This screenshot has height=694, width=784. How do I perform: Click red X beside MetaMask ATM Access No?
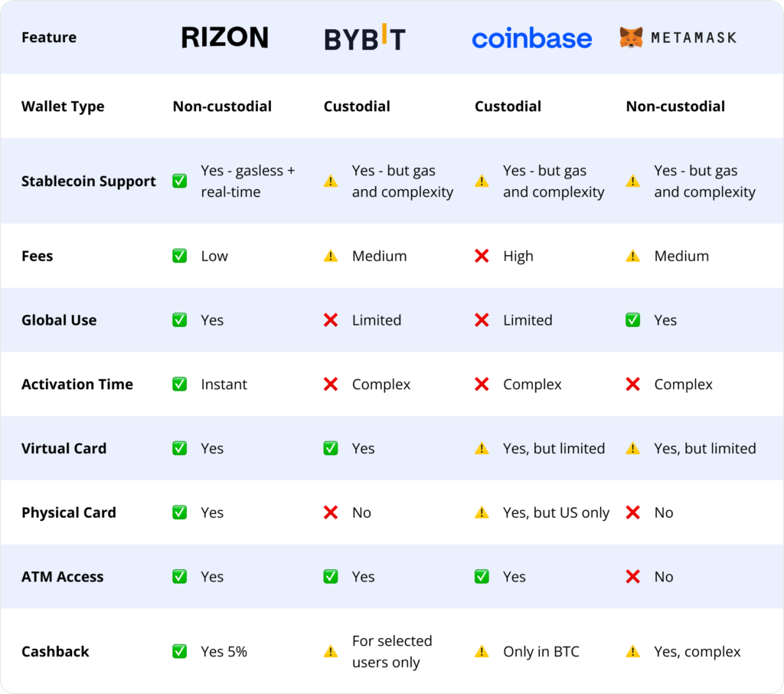click(632, 577)
